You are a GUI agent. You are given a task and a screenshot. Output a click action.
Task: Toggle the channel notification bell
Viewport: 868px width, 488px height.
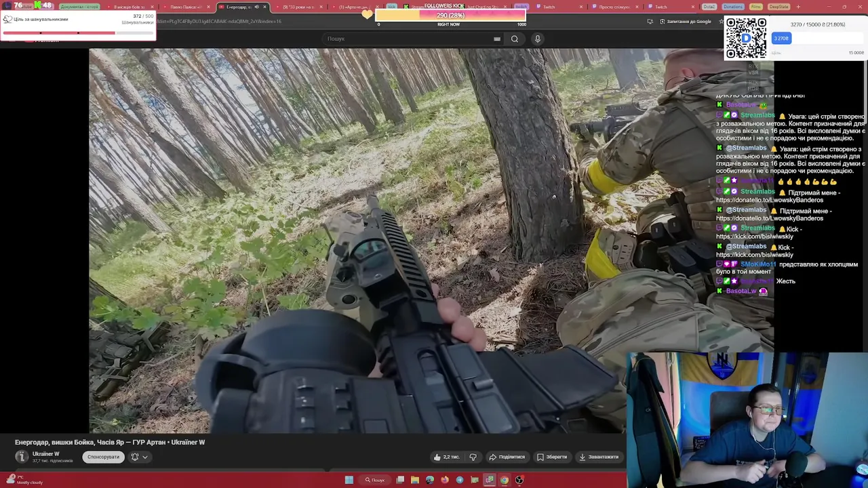click(135, 457)
